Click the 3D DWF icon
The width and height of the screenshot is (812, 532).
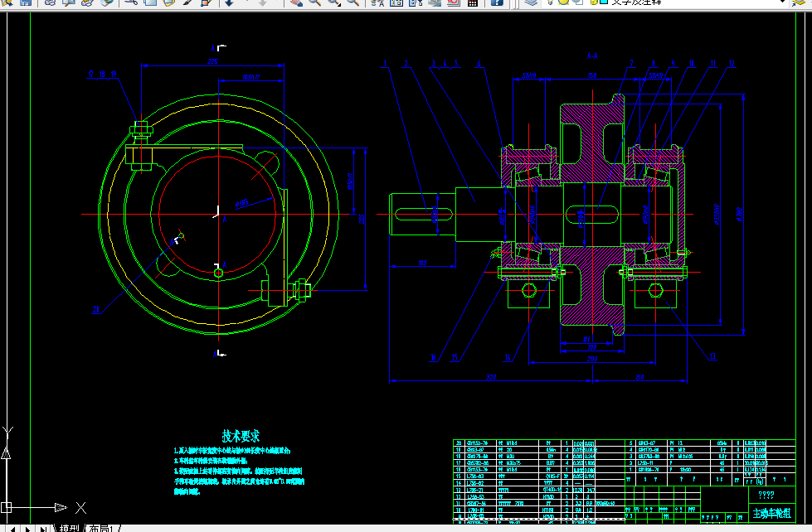[107, 2]
